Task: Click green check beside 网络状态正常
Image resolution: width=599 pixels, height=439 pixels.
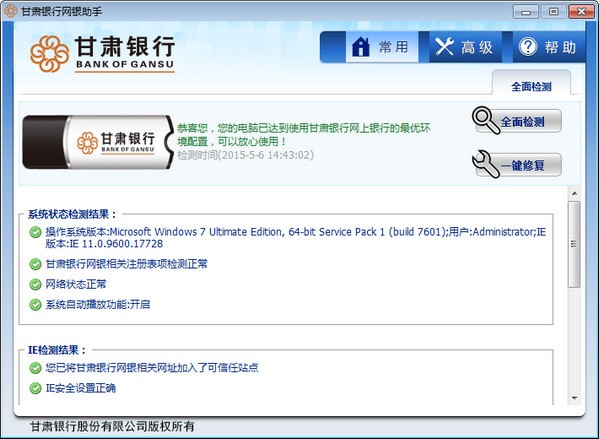Action: [36, 284]
